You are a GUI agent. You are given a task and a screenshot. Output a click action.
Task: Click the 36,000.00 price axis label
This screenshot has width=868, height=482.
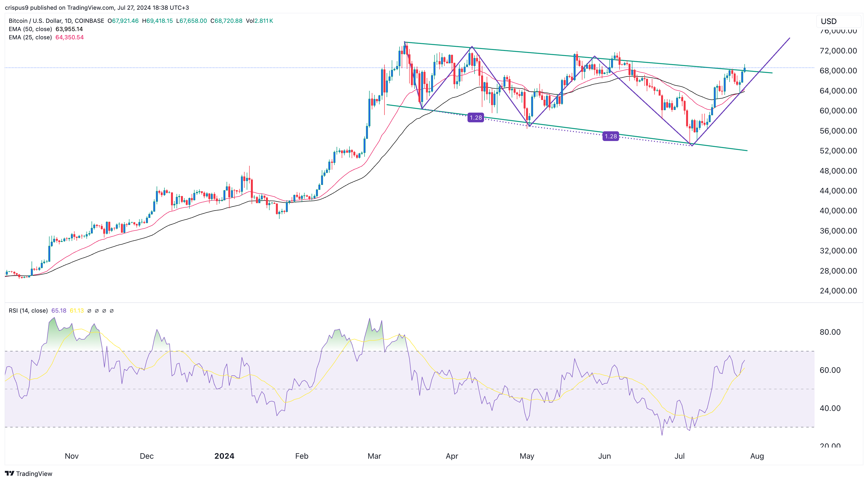pos(838,231)
